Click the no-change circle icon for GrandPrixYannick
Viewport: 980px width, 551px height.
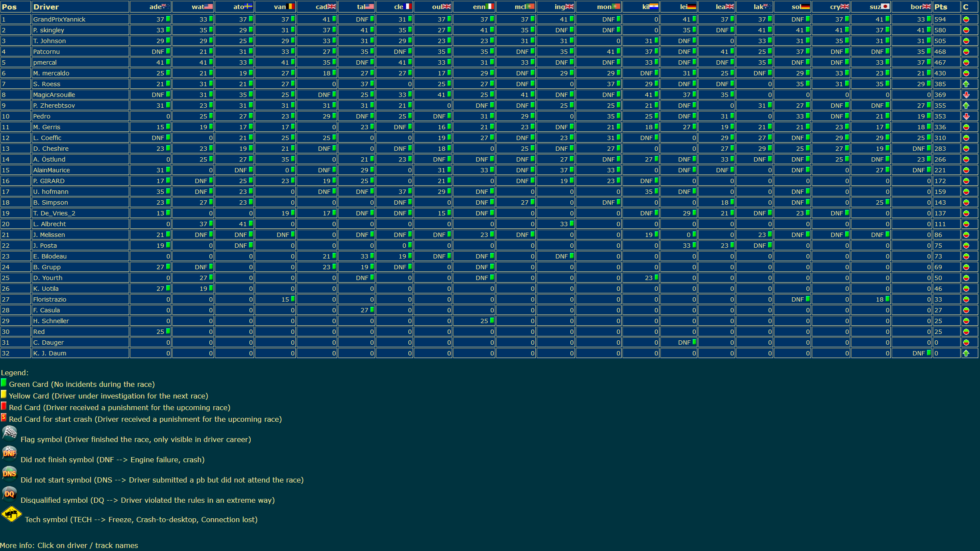[x=966, y=19]
